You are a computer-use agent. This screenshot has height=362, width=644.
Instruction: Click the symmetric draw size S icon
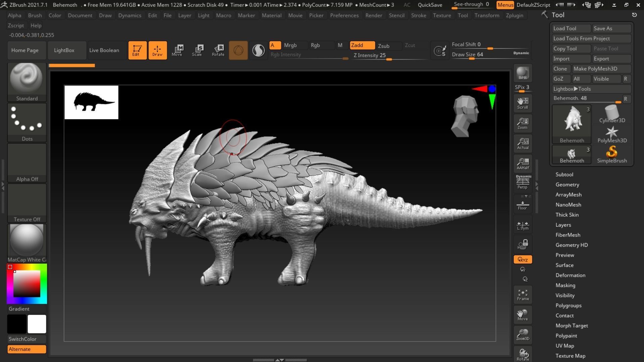tap(440, 51)
